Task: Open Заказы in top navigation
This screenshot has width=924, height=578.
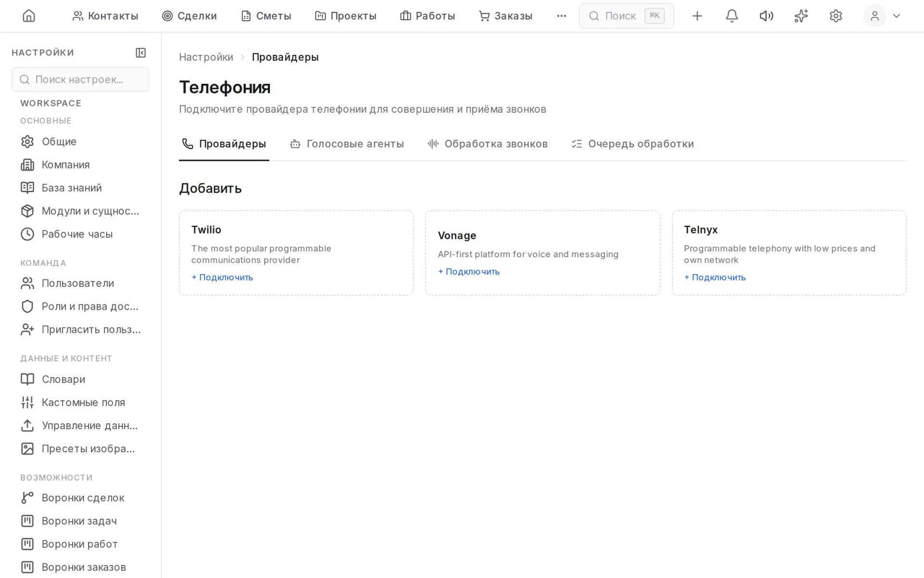Action: [x=505, y=16]
